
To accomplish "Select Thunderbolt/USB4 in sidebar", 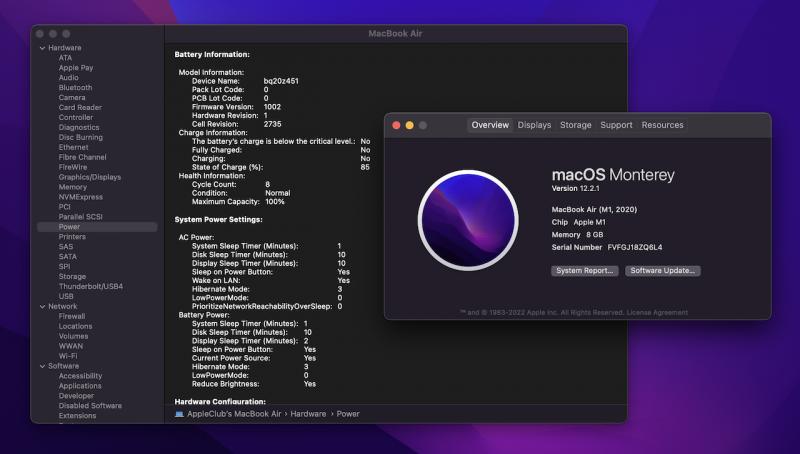I will 91,287.
